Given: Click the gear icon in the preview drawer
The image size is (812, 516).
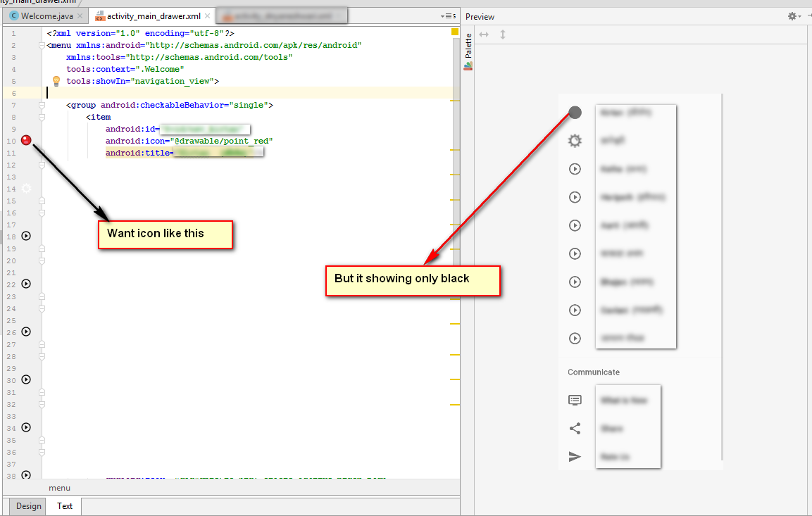Looking at the screenshot, I should pyautogui.click(x=575, y=141).
